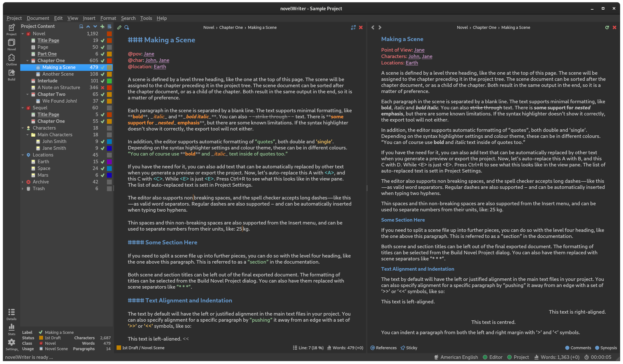Screen dimensions: 623x364
Task: Open the Project menu in the menu bar
Action: (x=14, y=18)
